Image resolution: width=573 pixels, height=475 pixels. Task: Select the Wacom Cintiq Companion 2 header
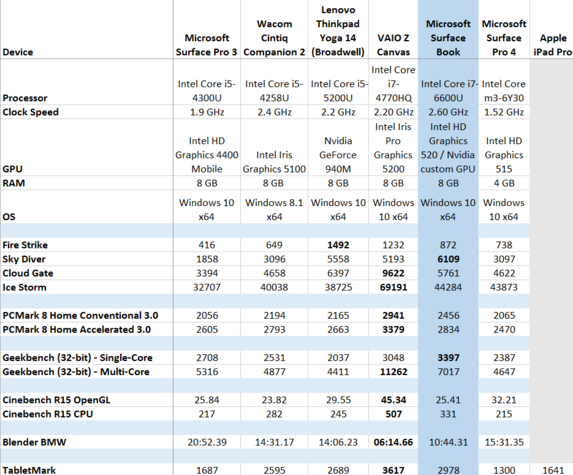[x=274, y=38]
